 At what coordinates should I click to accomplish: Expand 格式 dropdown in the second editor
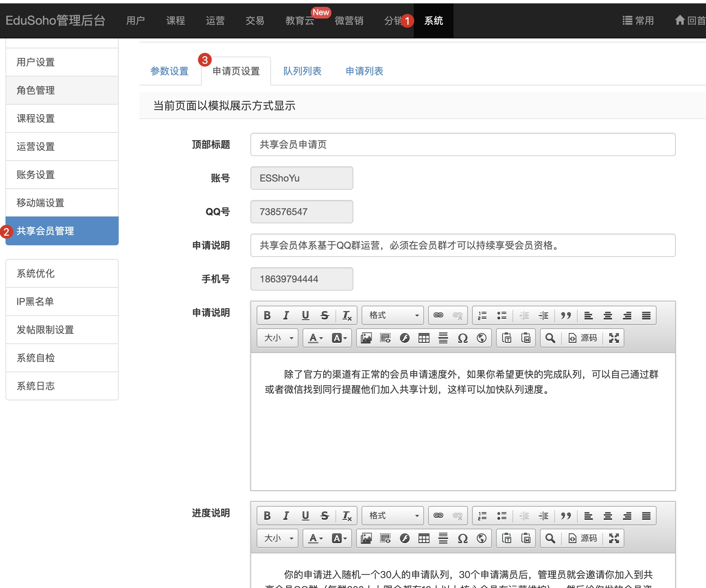393,516
